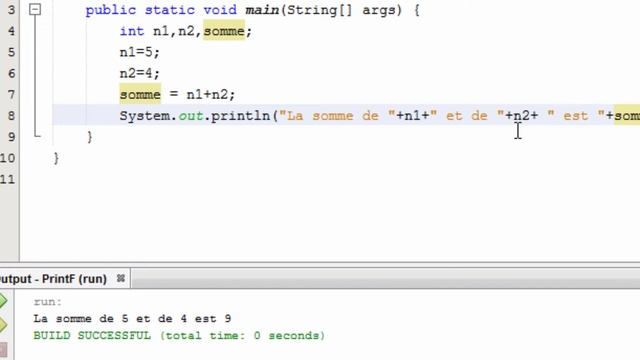Click line number 8 in the gutter
Viewport: 640px width, 360px height.
point(11,116)
